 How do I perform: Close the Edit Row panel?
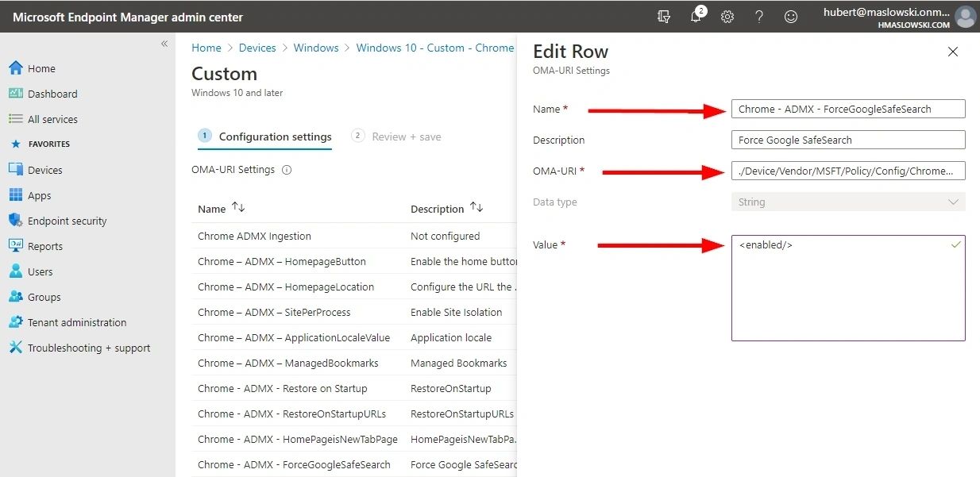[x=953, y=52]
